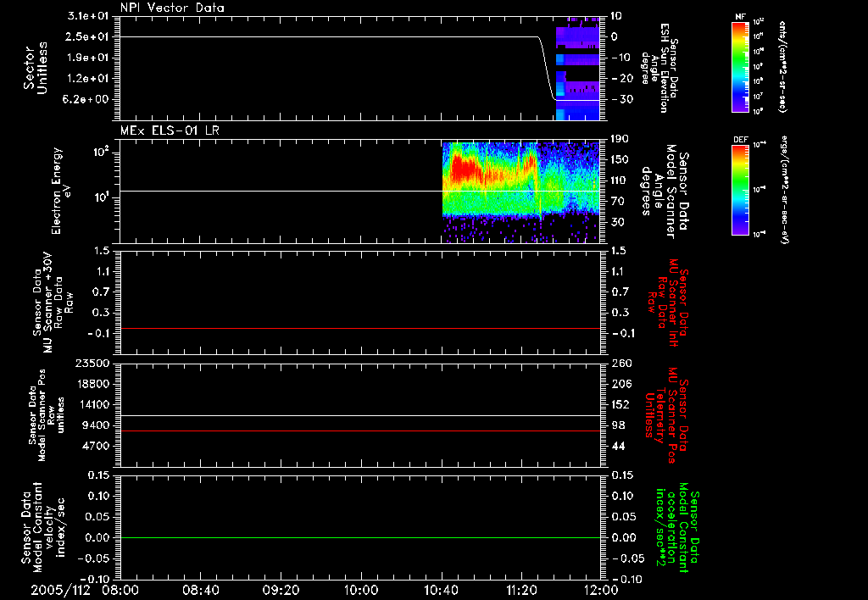This screenshot has height=600, width=868.
Task: Click the 'ESH Sun Elevation Angle' axis title
Action: (x=659, y=68)
